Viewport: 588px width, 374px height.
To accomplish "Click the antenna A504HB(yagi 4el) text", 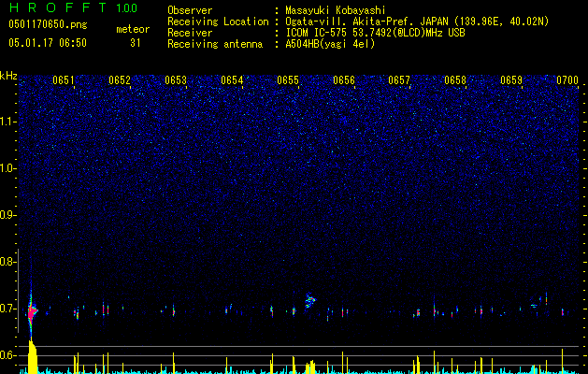I will tap(330, 44).
